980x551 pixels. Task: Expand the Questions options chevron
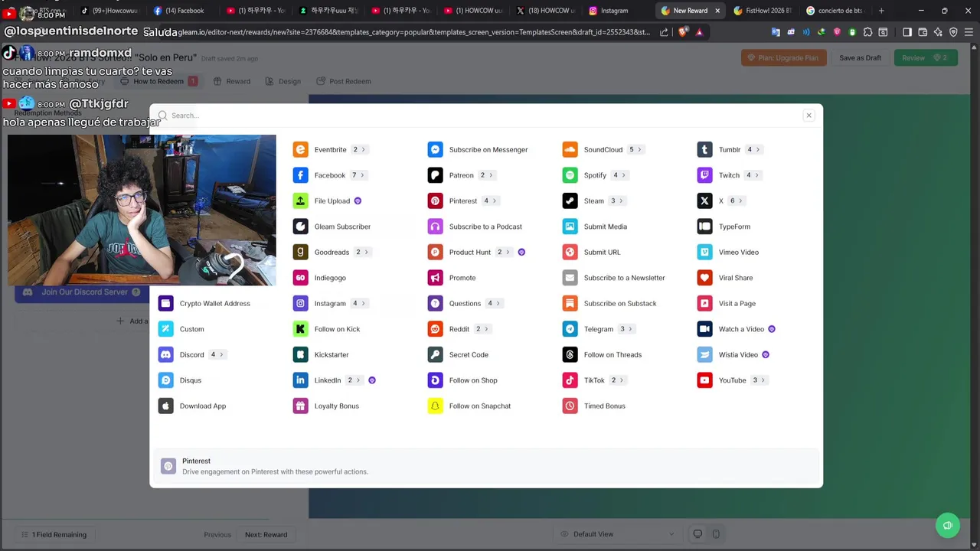click(498, 304)
